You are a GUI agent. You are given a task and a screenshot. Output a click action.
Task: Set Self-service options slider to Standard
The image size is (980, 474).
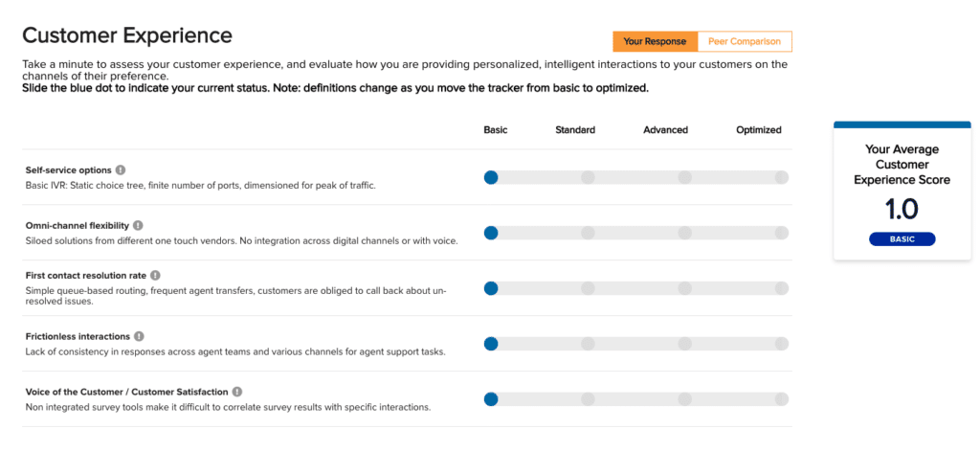[588, 177]
